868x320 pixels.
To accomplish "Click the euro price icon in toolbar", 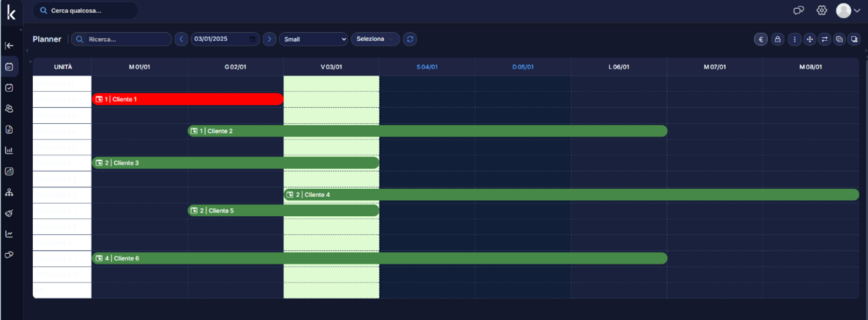I will [761, 39].
